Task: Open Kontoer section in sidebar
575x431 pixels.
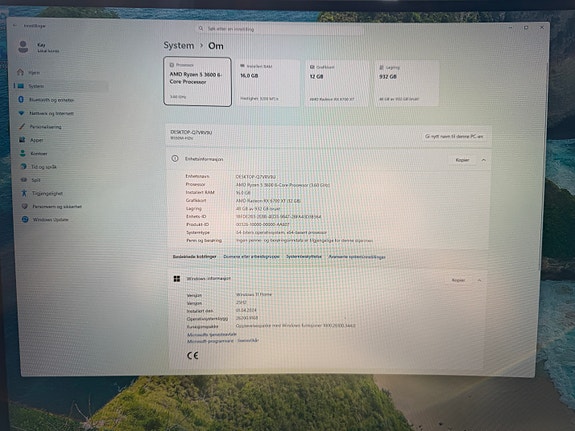Action: [39, 153]
